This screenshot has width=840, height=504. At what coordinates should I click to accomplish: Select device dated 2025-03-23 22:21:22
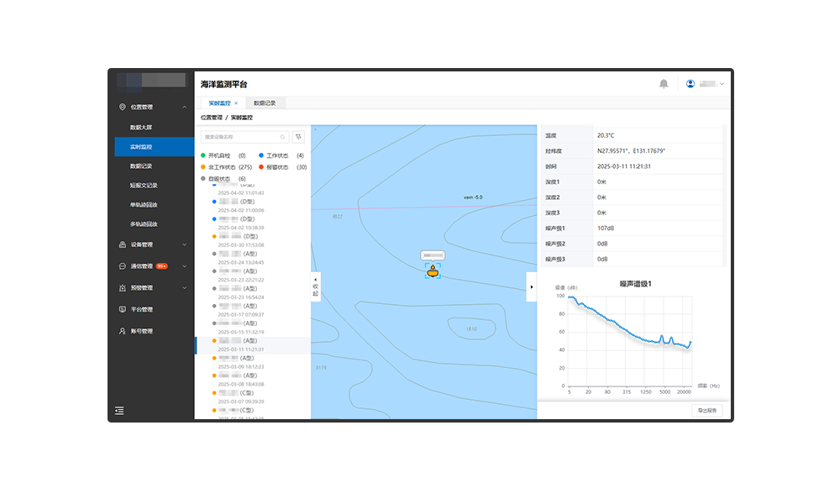pyautogui.click(x=252, y=276)
